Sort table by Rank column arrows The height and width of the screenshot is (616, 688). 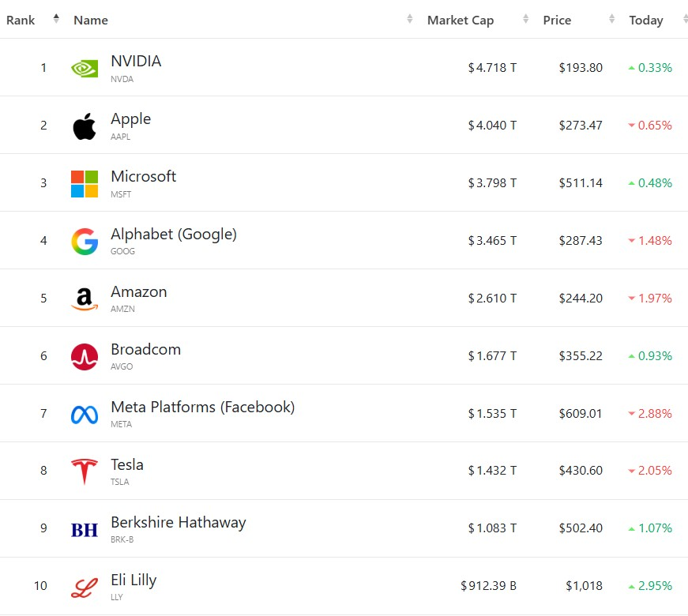pos(56,19)
